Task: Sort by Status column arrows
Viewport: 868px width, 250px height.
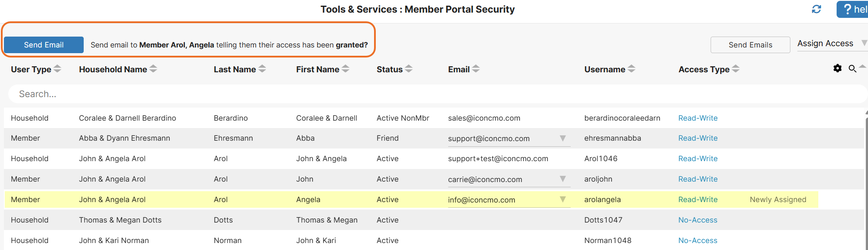Action: click(408, 69)
